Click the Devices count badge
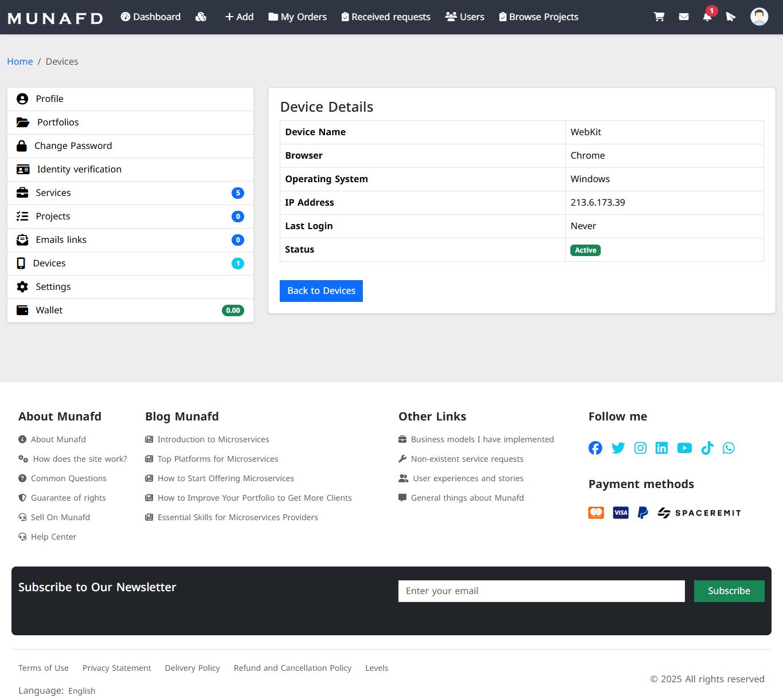783x700 pixels. pyautogui.click(x=238, y=264)
